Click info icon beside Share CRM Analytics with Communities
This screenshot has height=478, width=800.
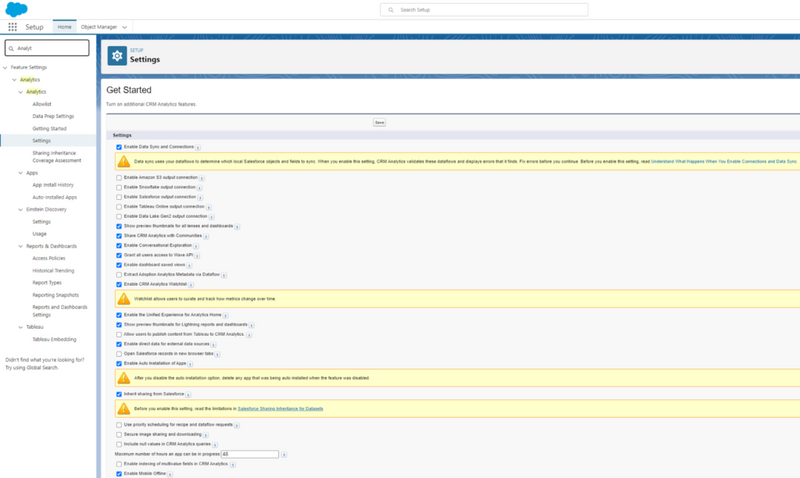pyautogui.click(x=206, y=236)
